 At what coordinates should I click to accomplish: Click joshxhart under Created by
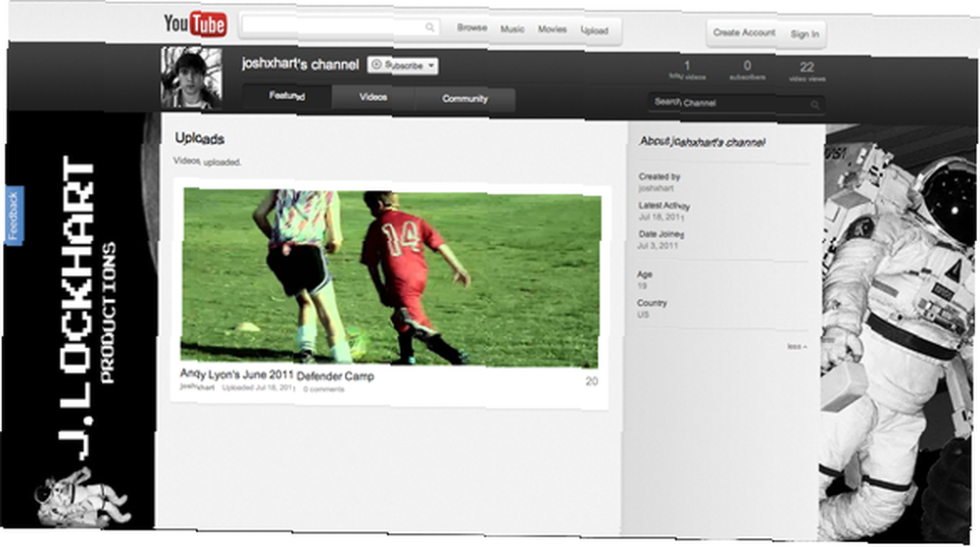(x=656, y=188)
